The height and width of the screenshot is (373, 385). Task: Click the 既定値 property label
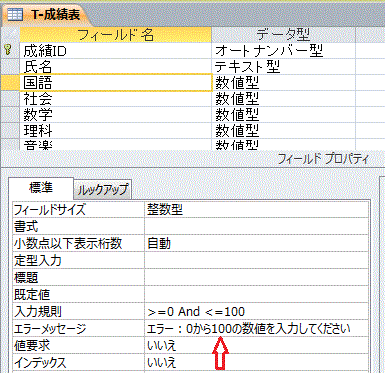tap(79, 294)
